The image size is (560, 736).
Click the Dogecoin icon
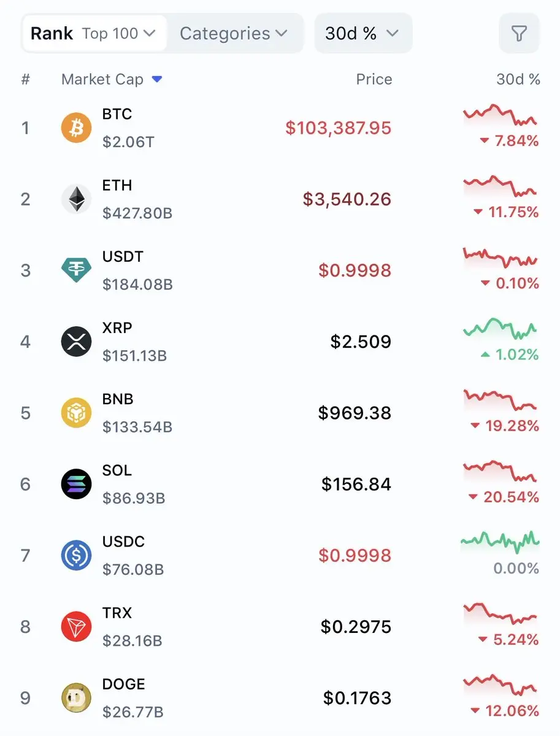pyautogui.click(x=77, y=698)
